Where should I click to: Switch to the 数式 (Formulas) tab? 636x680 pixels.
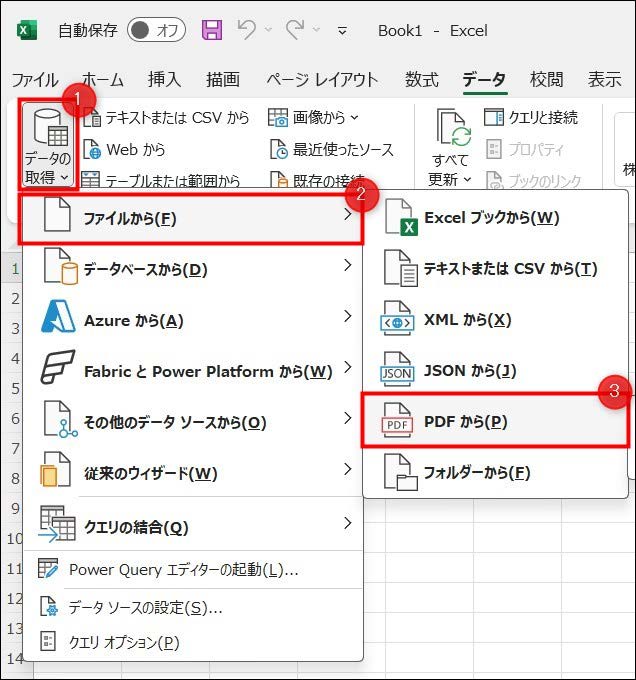pos(422,80)
